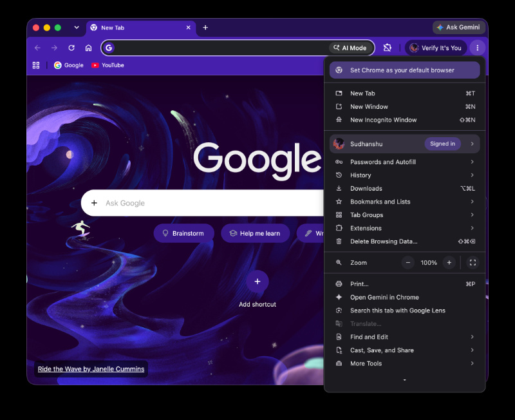Click the fullscreen icon beside zoom
The width and height of the screenshot is (515, 420).
pos(473,263)
